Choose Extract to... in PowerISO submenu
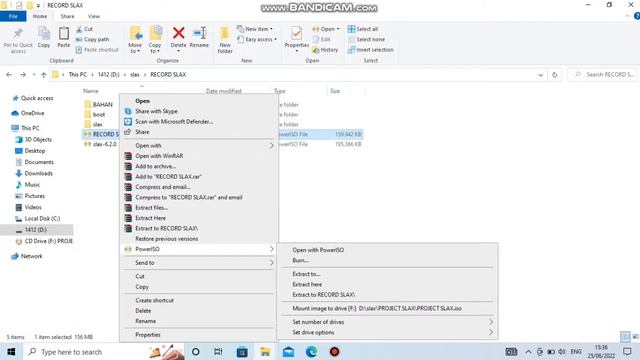Image resolution: width=640 pixels, height=360 pixels. click(387, 274)
